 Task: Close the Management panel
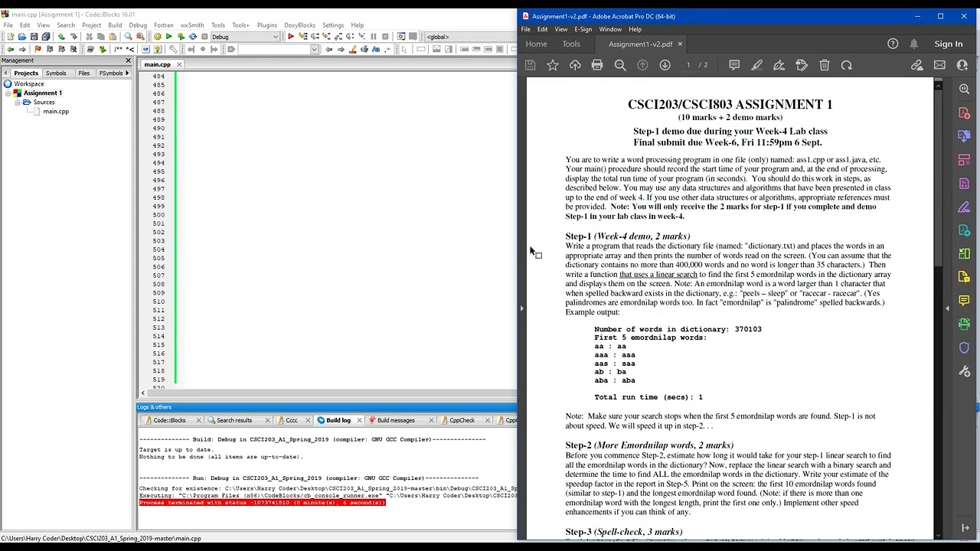(128, 60)
